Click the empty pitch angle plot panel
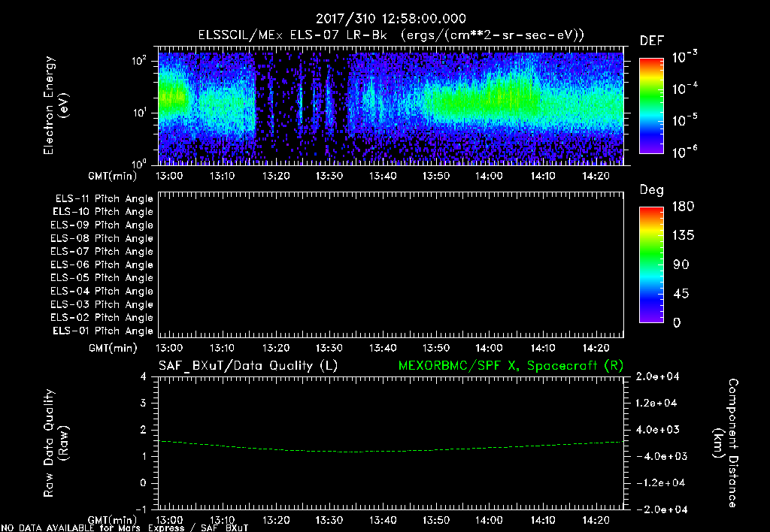Viewport: 770px width, 532px height. pyautogui.click(x=391, y=265)
